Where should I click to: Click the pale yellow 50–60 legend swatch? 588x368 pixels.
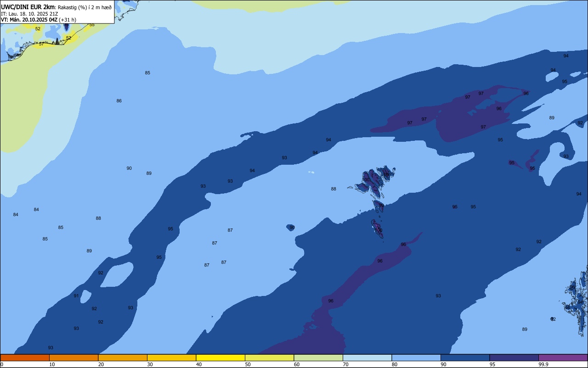click(x=269, y=357)
